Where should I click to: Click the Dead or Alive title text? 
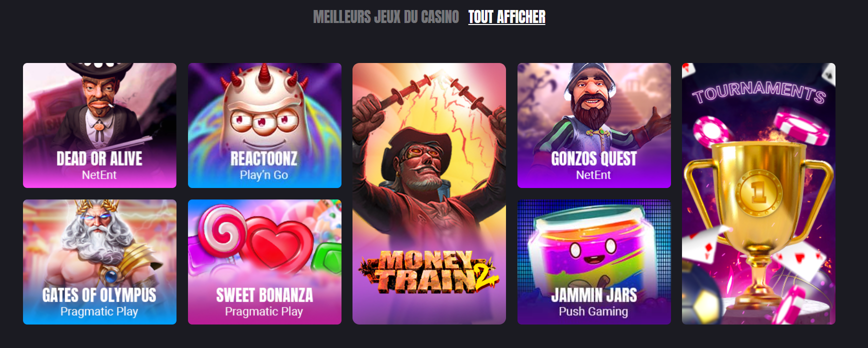click(x=99, y=159)
